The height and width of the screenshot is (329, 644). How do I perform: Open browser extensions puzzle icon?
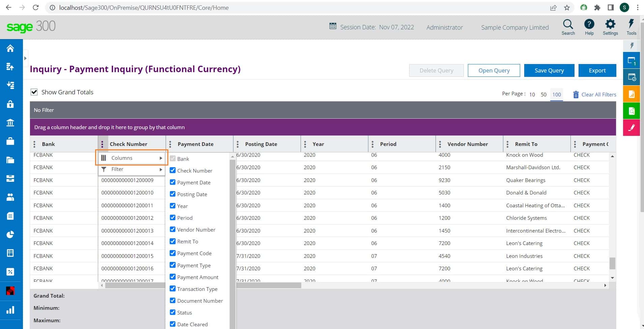[x=597, y=7]
